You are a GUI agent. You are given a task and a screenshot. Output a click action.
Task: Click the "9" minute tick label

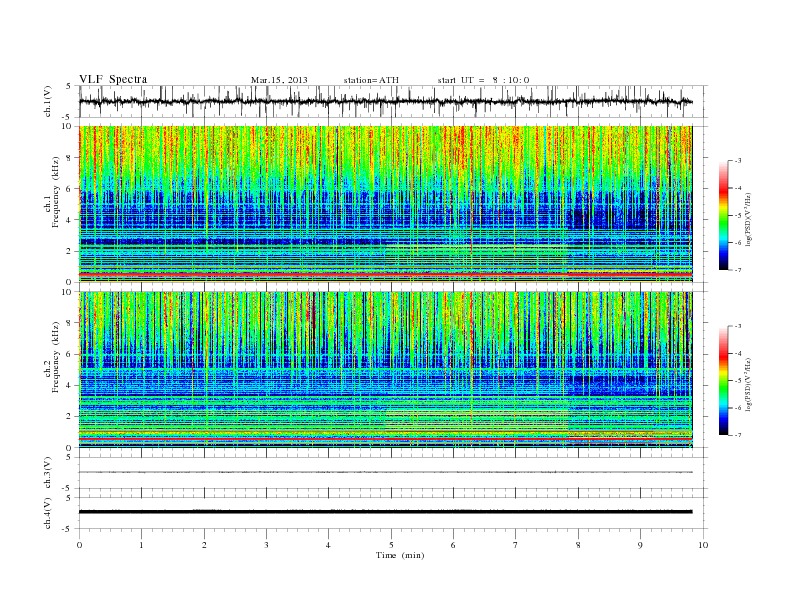click(x=640, y=545)
